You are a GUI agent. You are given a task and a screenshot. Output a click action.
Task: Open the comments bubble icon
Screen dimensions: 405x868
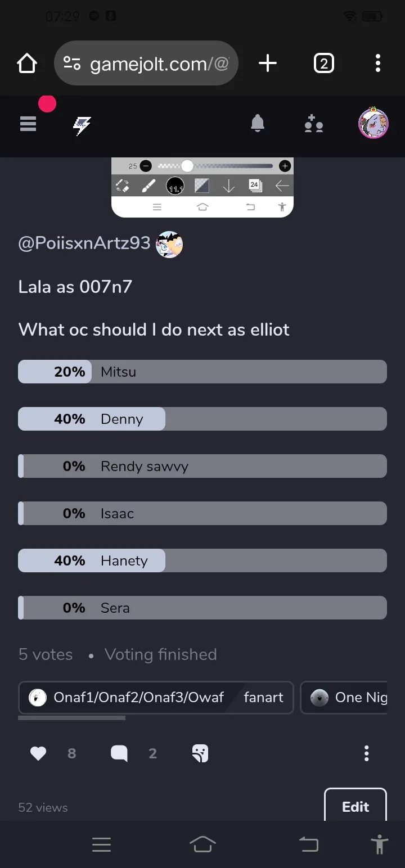119,753
